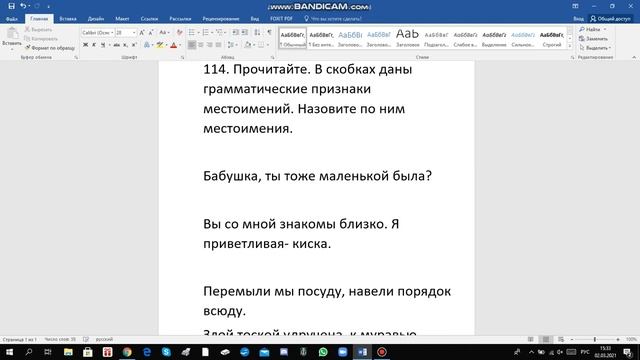Open the Общий доступ sharing pane
The width and height of the screenshot is (640, 360).
610,19
